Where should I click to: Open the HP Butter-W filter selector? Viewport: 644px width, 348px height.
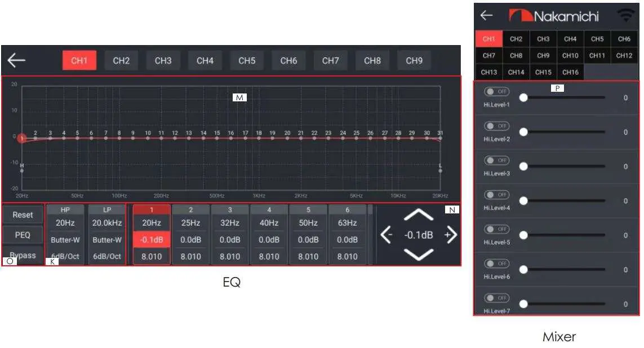65,239
